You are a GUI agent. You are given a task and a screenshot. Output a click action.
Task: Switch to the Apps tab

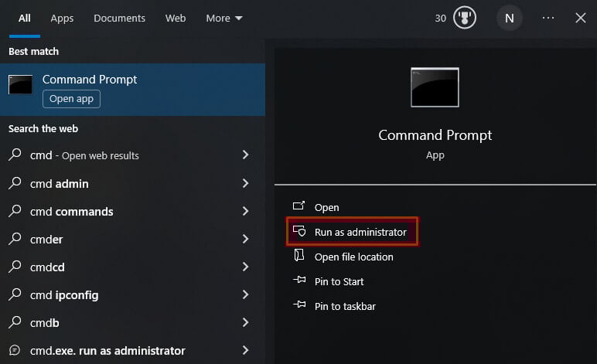(x=62, y=18)
